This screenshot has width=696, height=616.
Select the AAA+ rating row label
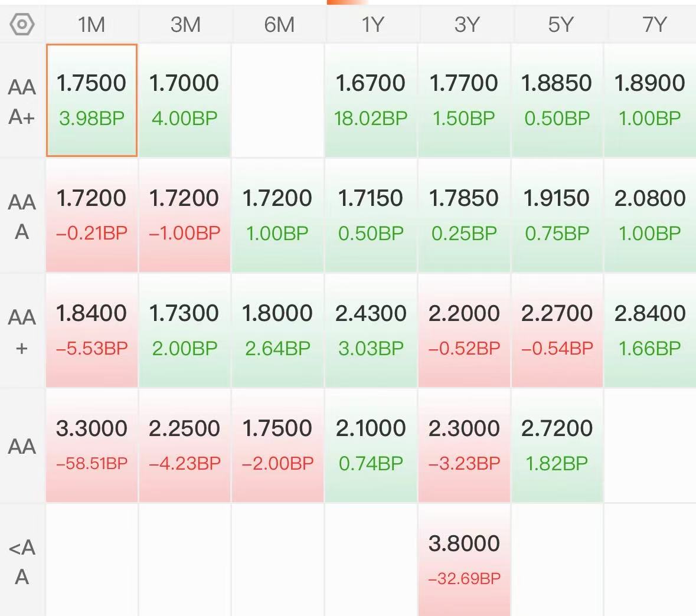pos(22,101)
